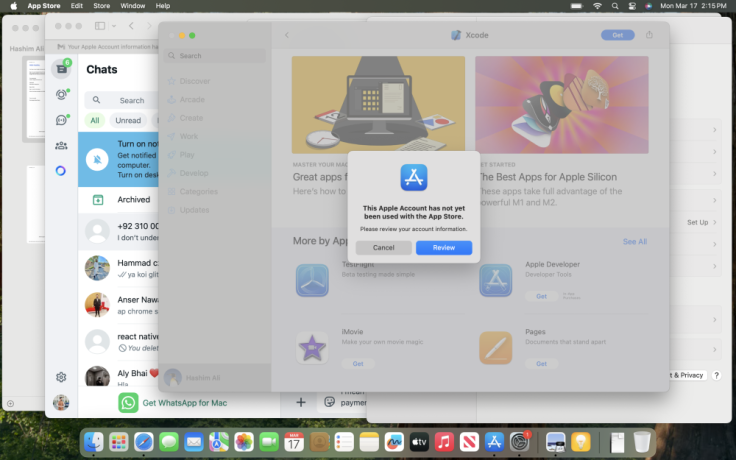The image size is (736, 460).
Task: Click the share icon in App Store toolbar
Action: coord(649,35)
